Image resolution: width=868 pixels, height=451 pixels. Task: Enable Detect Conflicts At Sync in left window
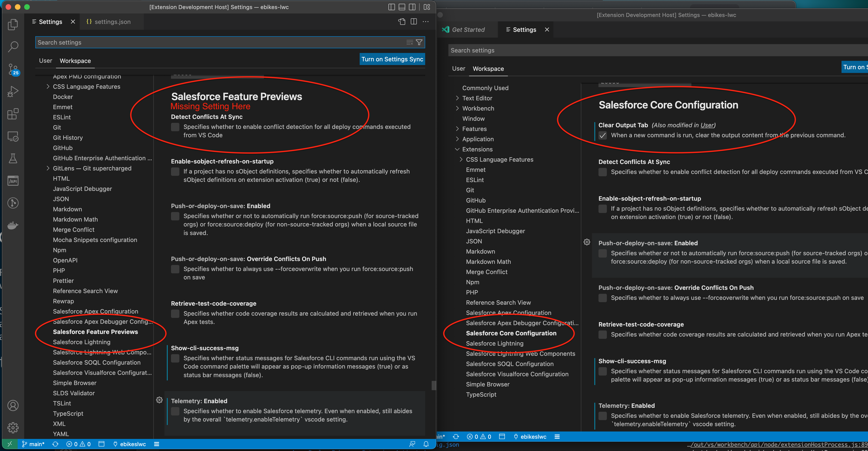175,127
